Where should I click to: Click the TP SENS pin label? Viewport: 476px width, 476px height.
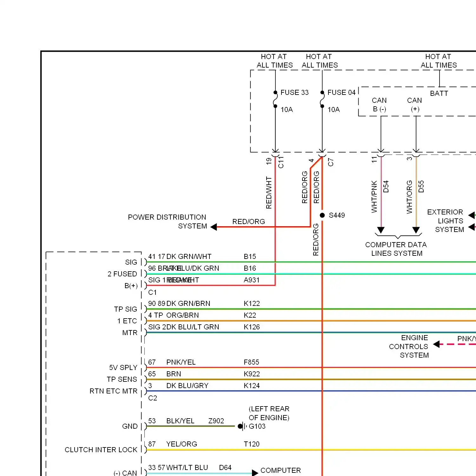pos(122,379)
